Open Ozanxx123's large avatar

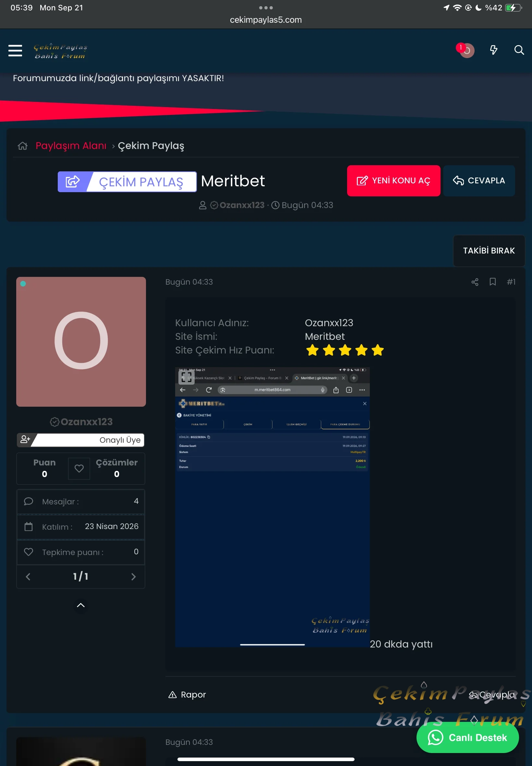pyautogui.click(x=81, y=341)
